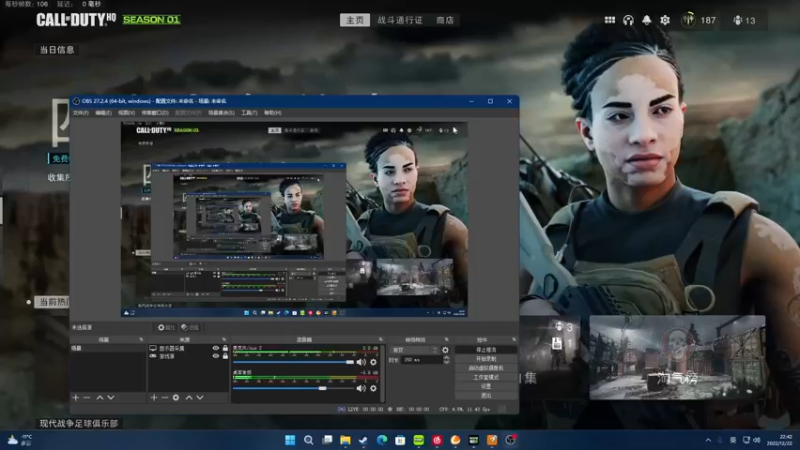Open Windows taskbar search
The width and height of the screenshot is (800, 450).
(308, 440)
